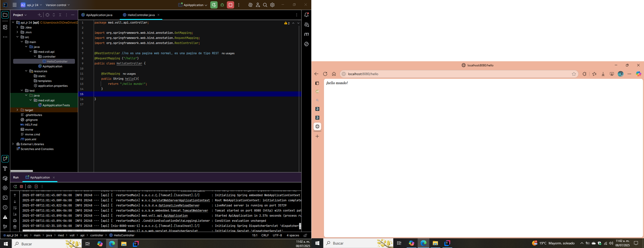Stop the running application using the red square
Image resolution: width=644 pixels, height=248 pixels.
click(x=230, y=5)
